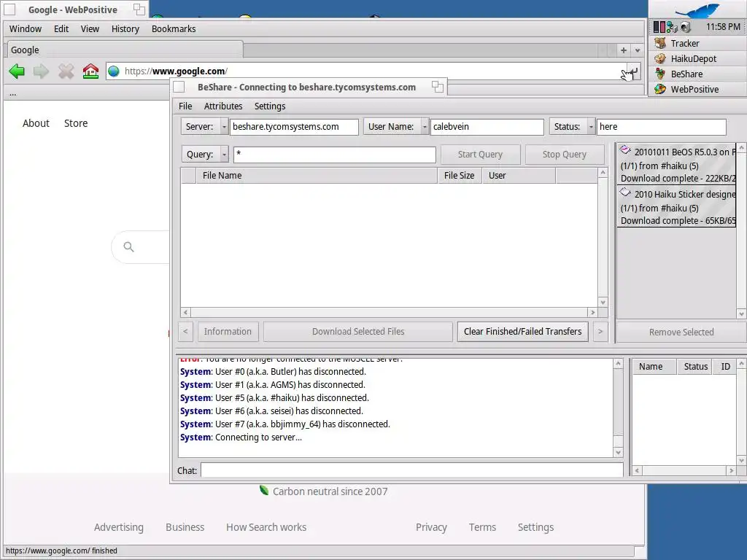
Task: Click file list horizontal scrollbar right arrow
Action: (592, 312)
